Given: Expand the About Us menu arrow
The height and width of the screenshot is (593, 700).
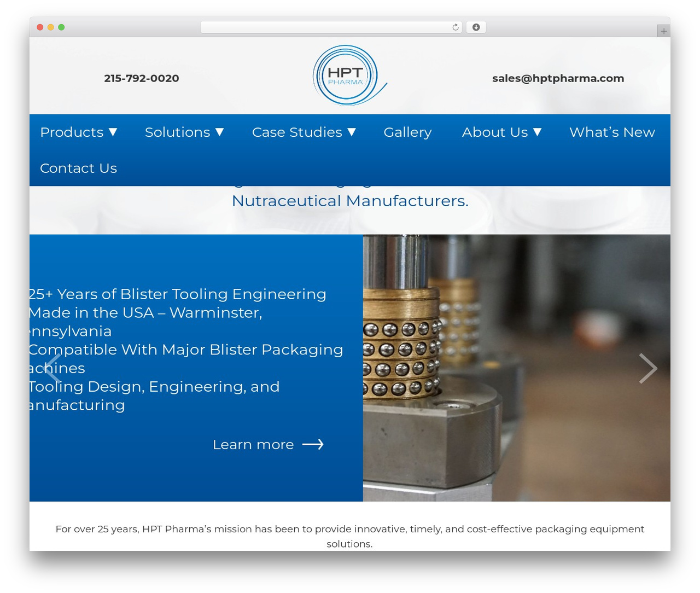Looking at the screenshot, I should 538,132.
